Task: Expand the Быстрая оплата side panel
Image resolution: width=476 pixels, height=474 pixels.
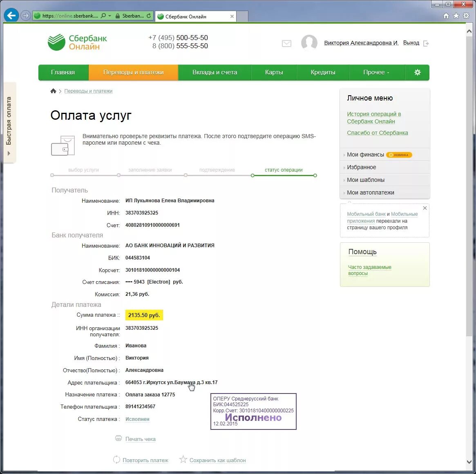Action: [9, 122]
